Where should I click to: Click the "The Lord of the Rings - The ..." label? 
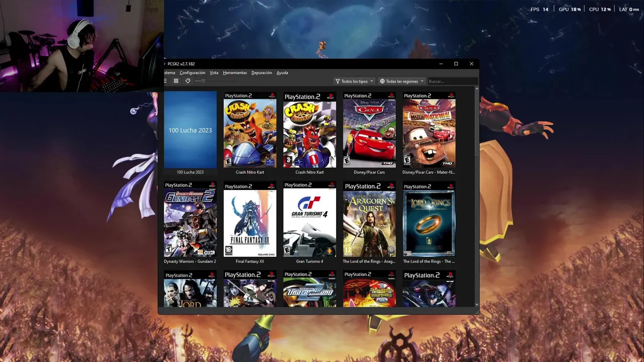pos(429,261)
